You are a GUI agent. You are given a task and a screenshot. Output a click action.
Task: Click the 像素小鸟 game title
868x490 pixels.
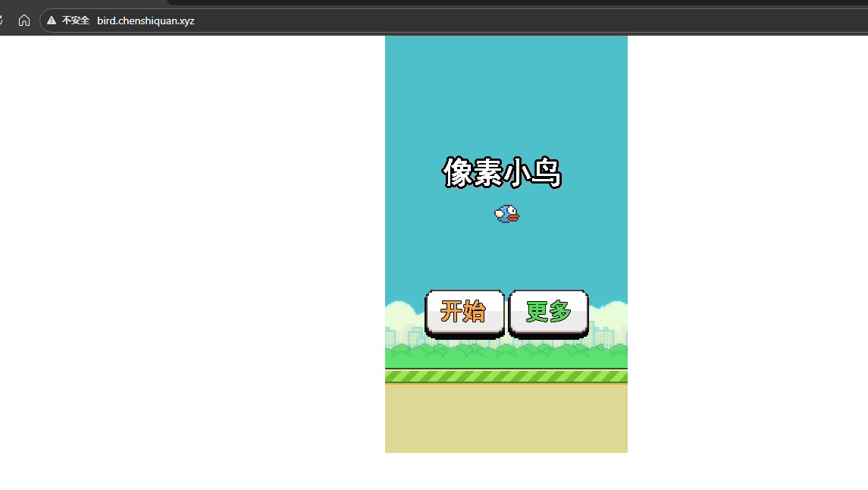(502, 173)
